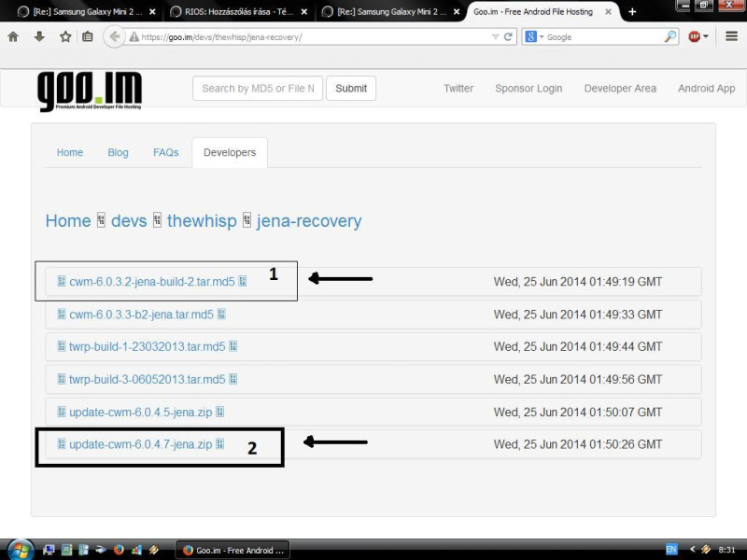Open the Android App link
Viewport: 747px width, 560px height.
(707, 88)
